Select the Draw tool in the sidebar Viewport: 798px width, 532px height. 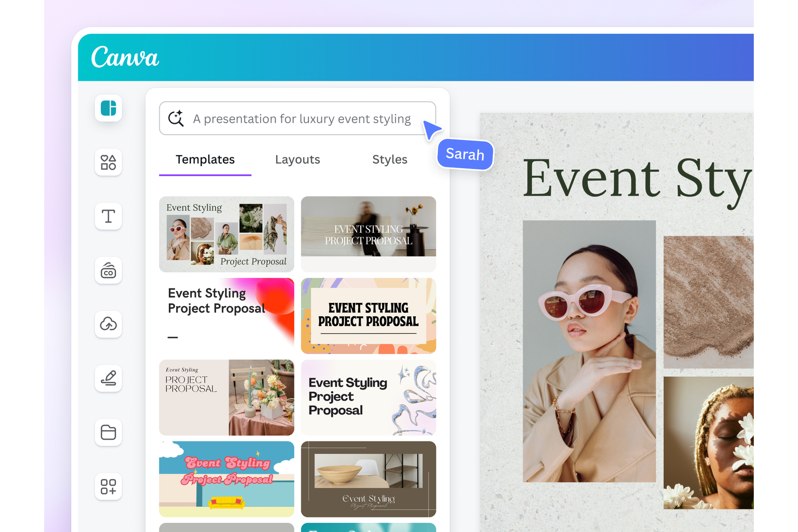(108, 378)
